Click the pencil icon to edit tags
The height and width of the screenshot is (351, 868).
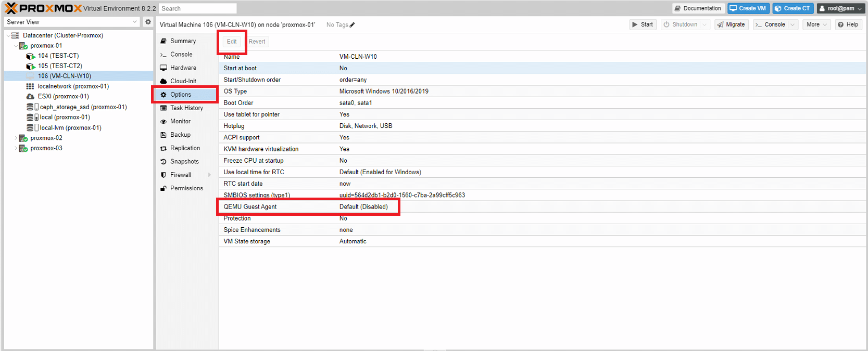tap(353, 25)
